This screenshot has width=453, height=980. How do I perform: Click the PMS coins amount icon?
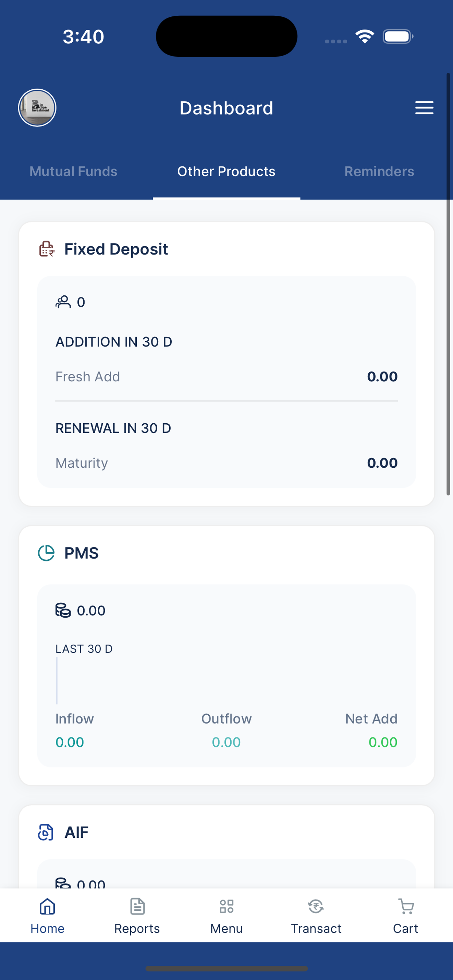[63, 610]
